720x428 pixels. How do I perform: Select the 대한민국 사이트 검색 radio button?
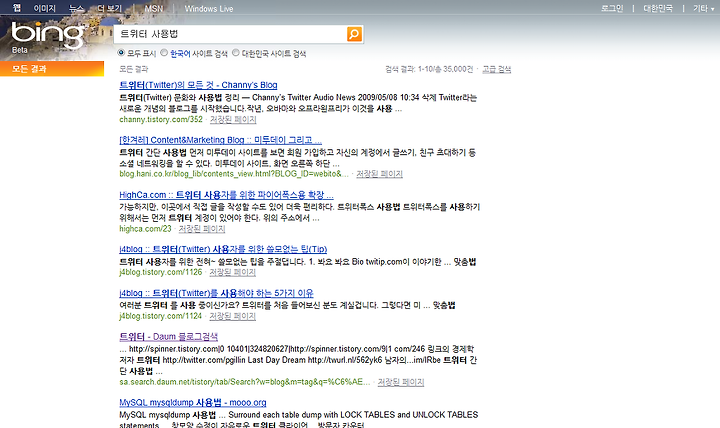tap(236, 53)
